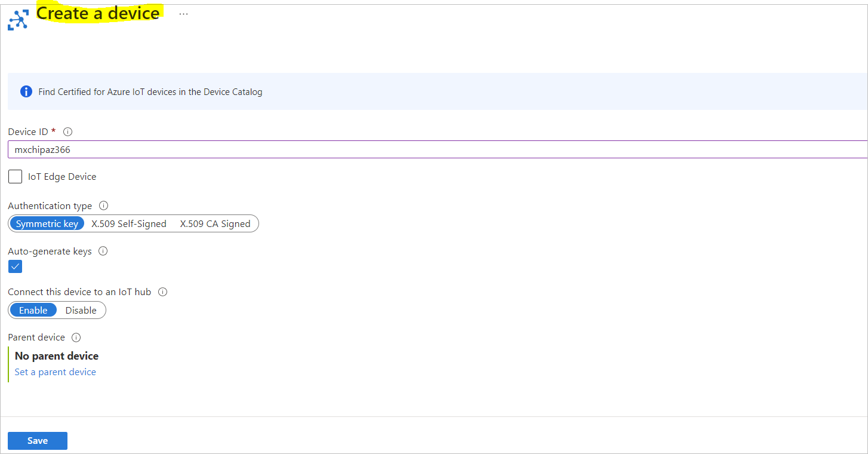The image size is (868, 454).
Task: Click the Save button
Action: pyautogui.click(x=38, y=441)
